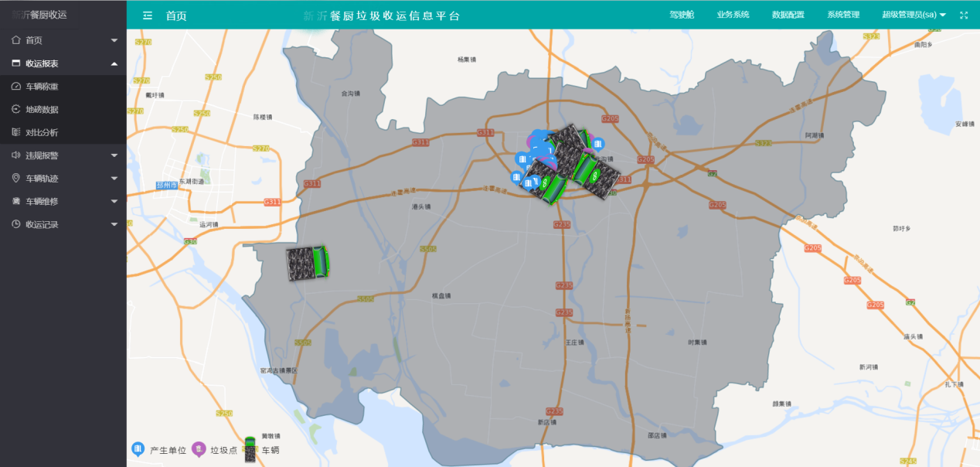Click the fullscreen icon in the top bar

pyautogui.click(x=964, y=15)
